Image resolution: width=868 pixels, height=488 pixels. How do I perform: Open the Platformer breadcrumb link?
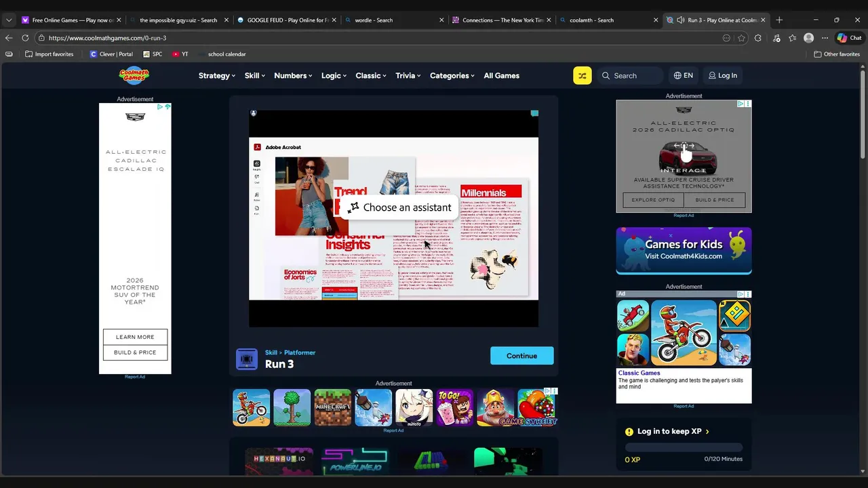tap(300, 352)
